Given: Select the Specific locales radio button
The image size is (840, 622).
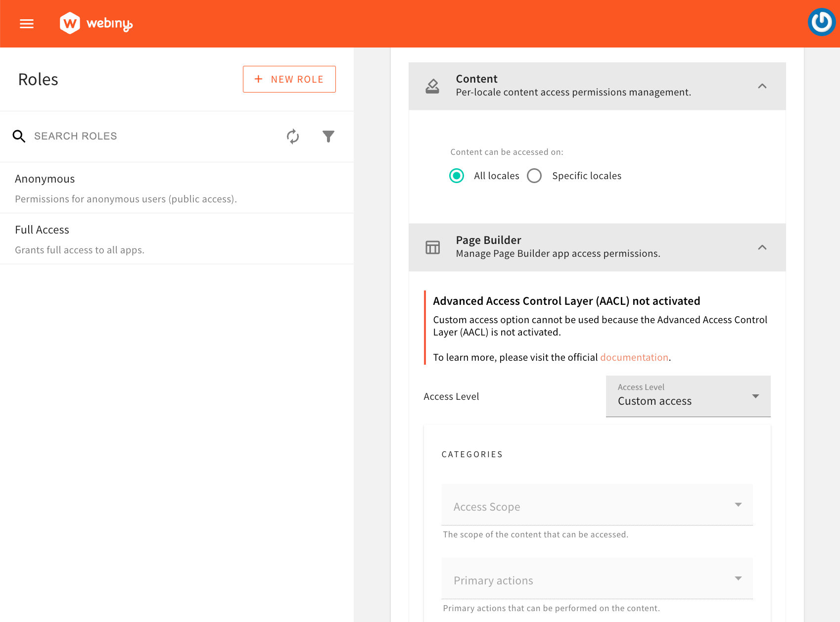Looking at the screenshot, I should click(534, 176).
